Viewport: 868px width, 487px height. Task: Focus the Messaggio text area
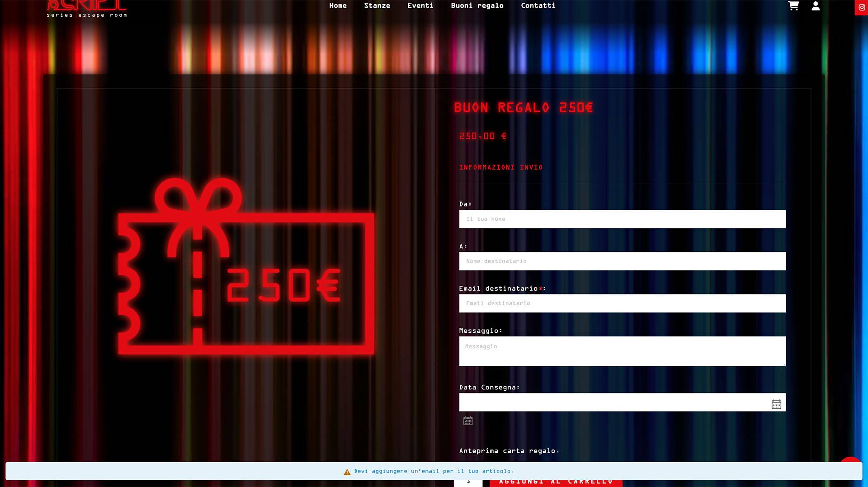coord(622,351)
